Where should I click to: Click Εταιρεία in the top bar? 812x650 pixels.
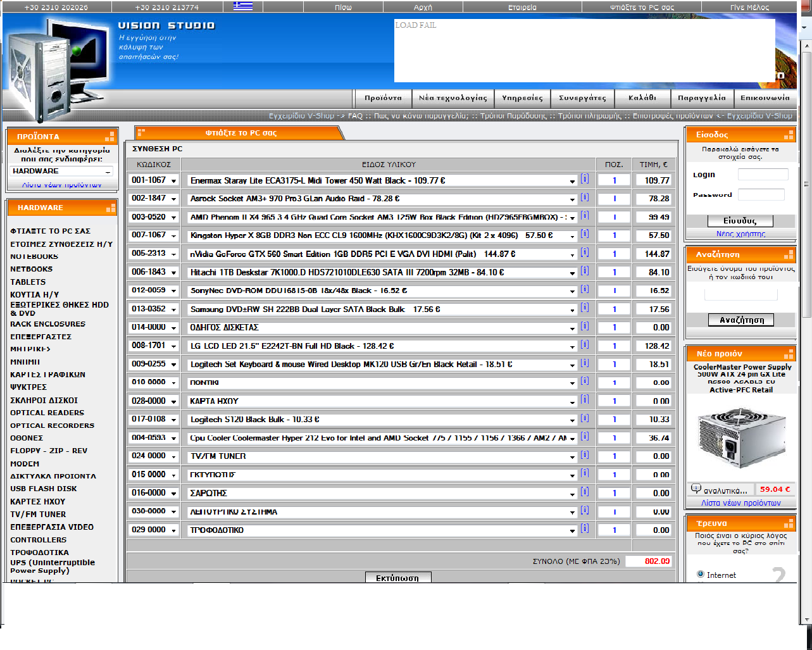522,7
